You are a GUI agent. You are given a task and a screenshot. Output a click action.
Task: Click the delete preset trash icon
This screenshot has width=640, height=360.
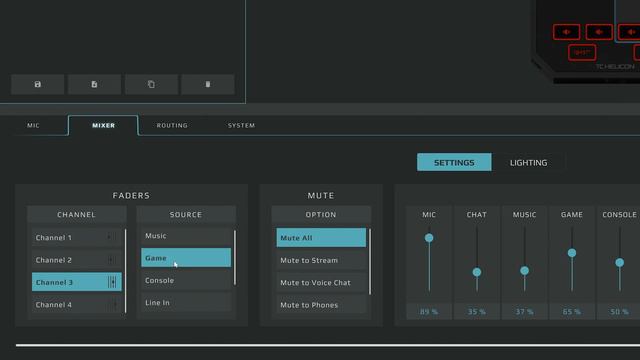[x=208, y=84]
